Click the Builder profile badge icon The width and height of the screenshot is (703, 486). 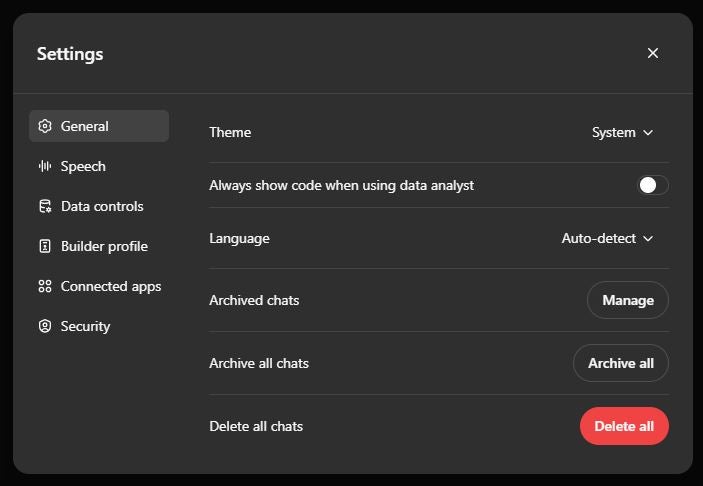(x=45, y=246)
